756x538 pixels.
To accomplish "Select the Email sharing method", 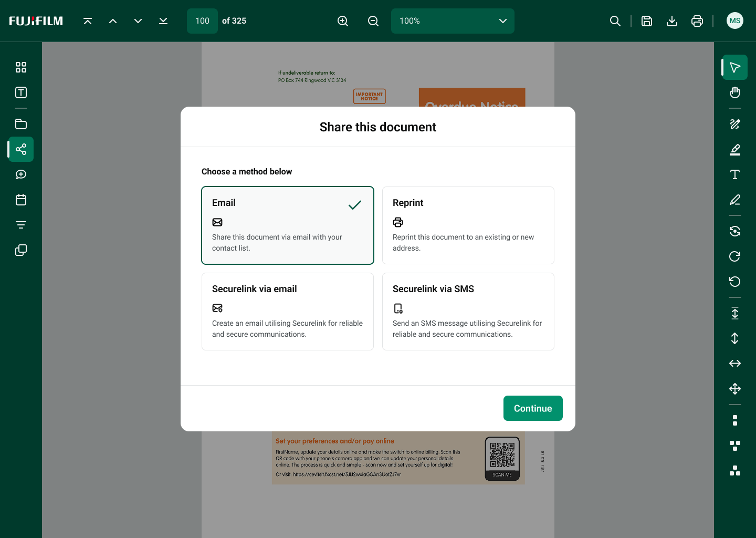I will coord(288,225).
